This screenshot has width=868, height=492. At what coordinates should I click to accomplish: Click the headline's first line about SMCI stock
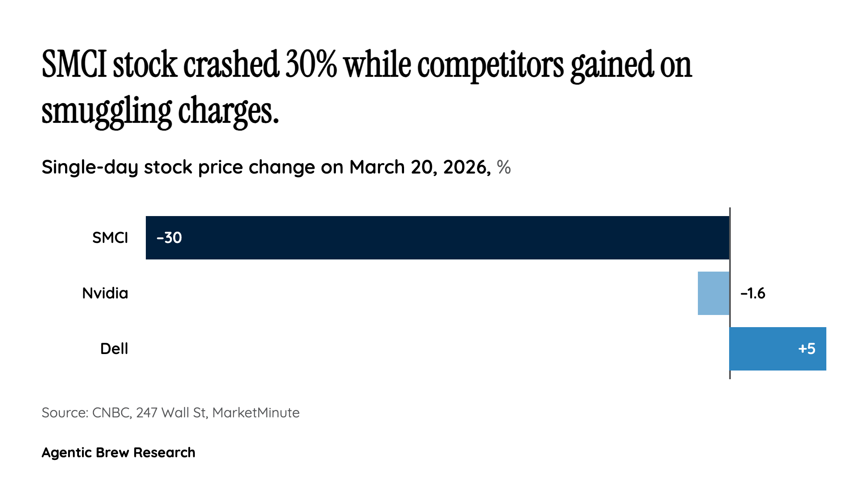367,65
